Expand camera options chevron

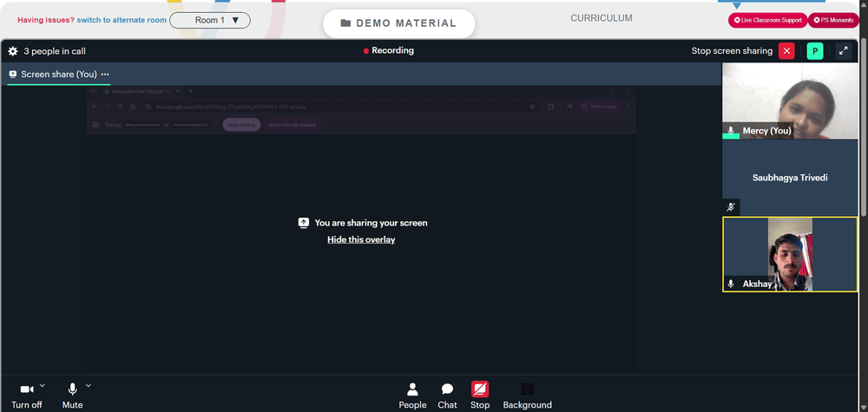click(43, 385)
